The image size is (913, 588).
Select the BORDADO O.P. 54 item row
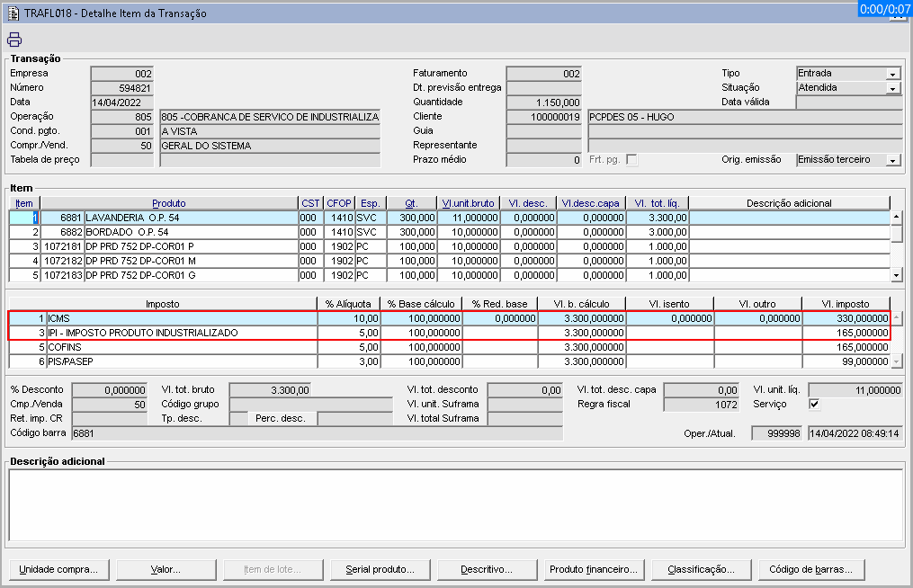click(x=450, y=232)
